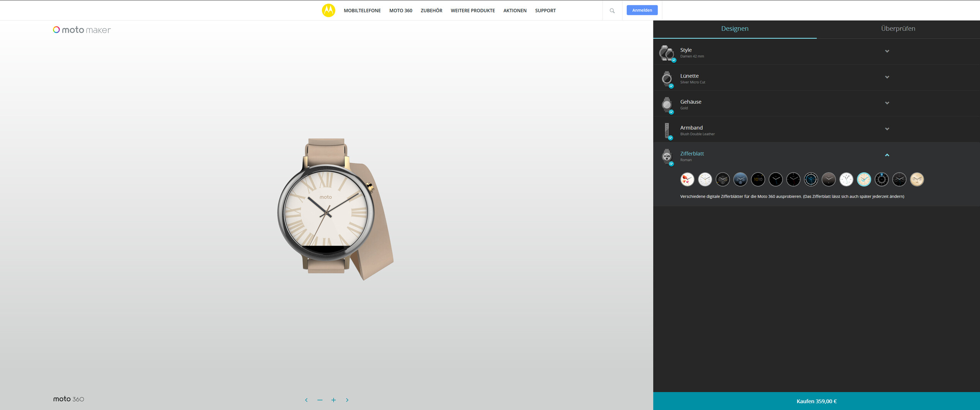Switch to the Designen tab

(x=735, y=29)
